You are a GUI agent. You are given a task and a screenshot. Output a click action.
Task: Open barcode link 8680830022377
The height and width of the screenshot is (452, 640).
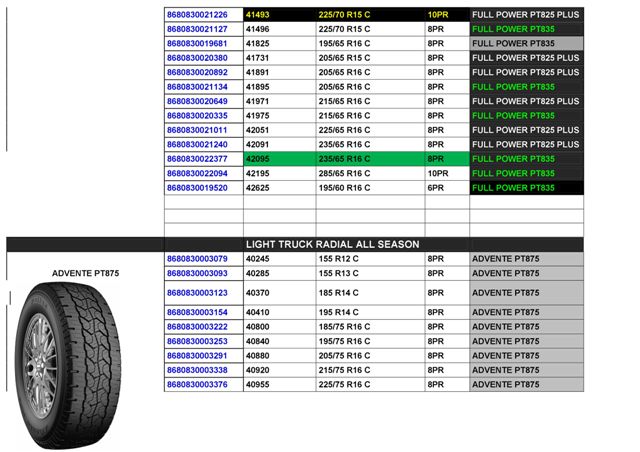(197, 159)
